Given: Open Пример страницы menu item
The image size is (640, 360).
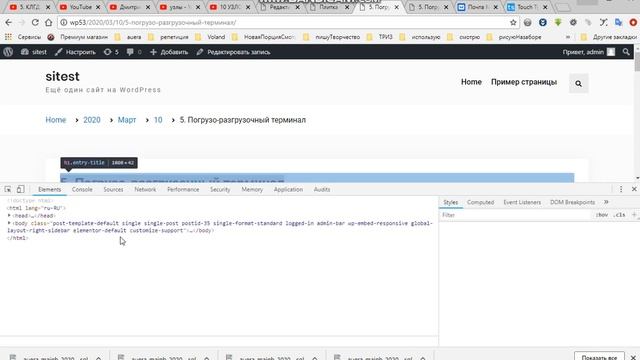Looking at the screenshot, I should (x=524, y=82).
